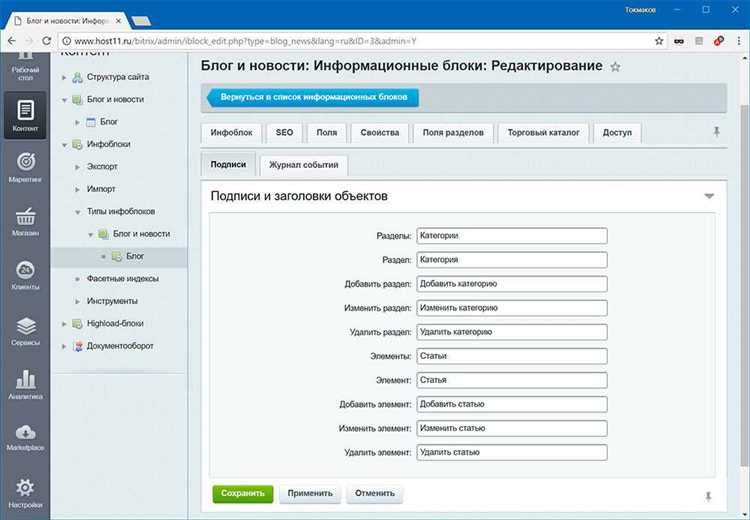Click the Удалить раздел input field
Image resolution: width=750 pixels, height=520 pixels.
512,332
